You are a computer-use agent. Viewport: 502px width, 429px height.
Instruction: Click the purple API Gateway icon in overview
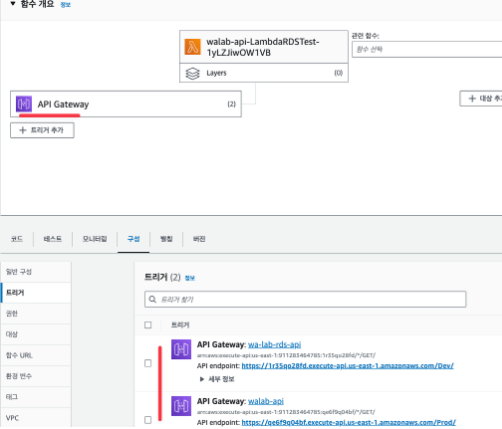click(24, 104)
